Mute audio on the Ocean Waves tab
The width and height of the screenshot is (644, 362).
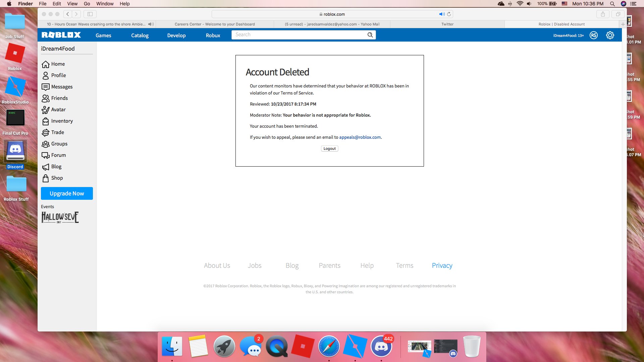pos(151,24)
